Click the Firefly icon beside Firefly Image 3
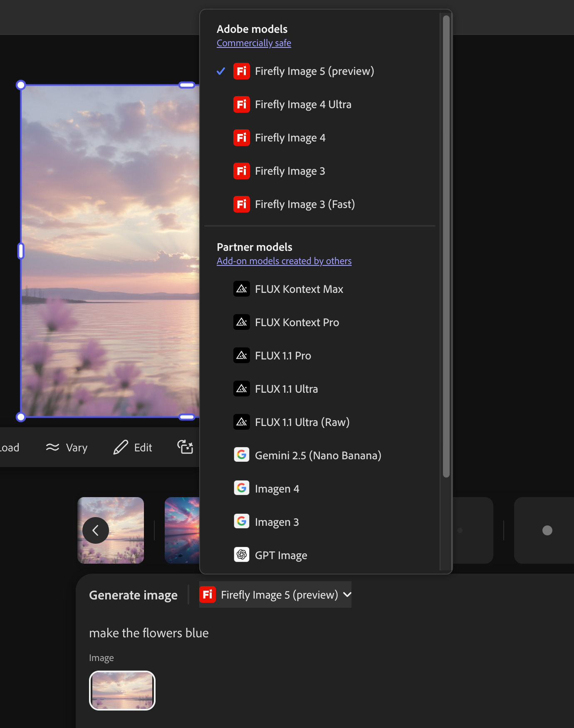 click(242, 171)
